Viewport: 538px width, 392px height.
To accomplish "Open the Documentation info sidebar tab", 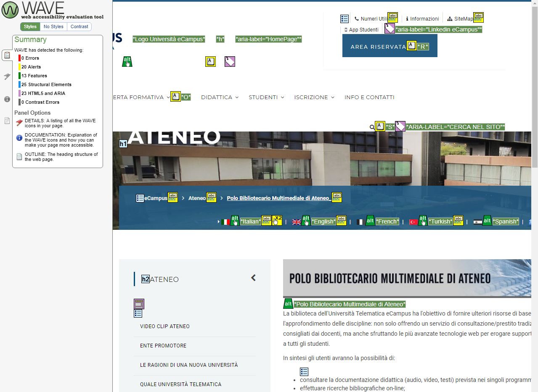I will point(7,99).
